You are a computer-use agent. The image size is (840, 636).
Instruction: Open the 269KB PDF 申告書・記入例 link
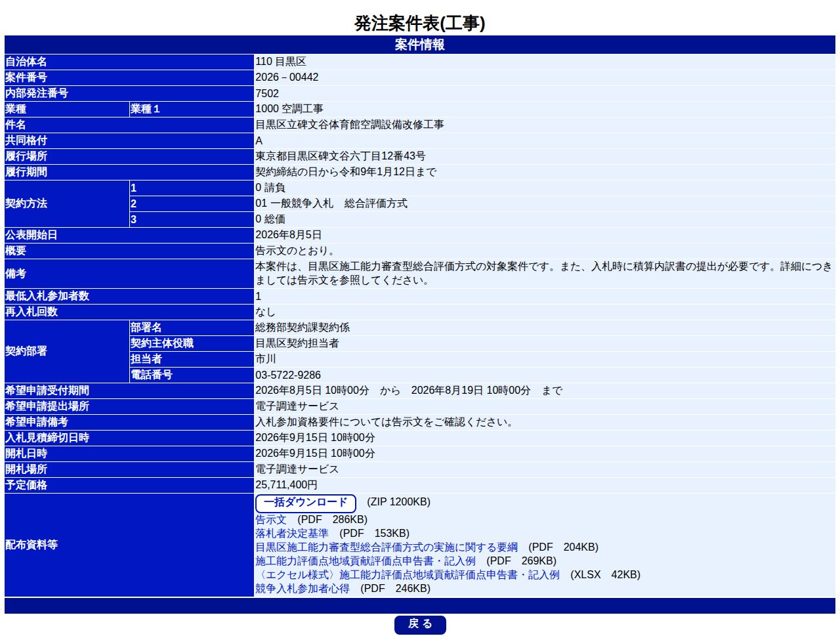pyautogui.click(x=366, y=561)
